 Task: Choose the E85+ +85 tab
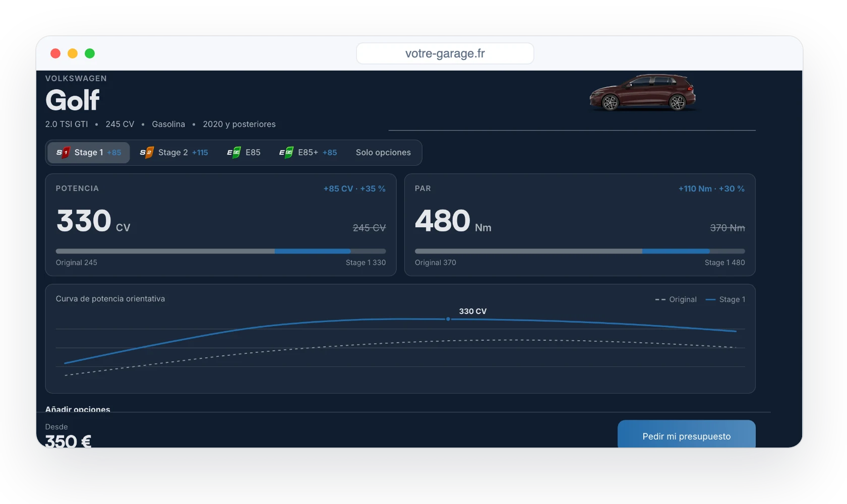tap(308, 153)
